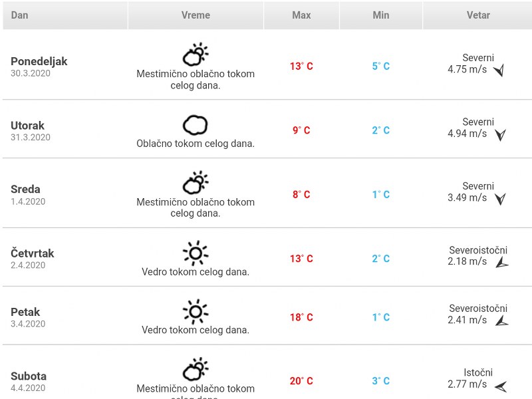Viewport: 532px width, 399px height.
Task: Click the cloud icon for Utorak
Action: coord(196,124)
